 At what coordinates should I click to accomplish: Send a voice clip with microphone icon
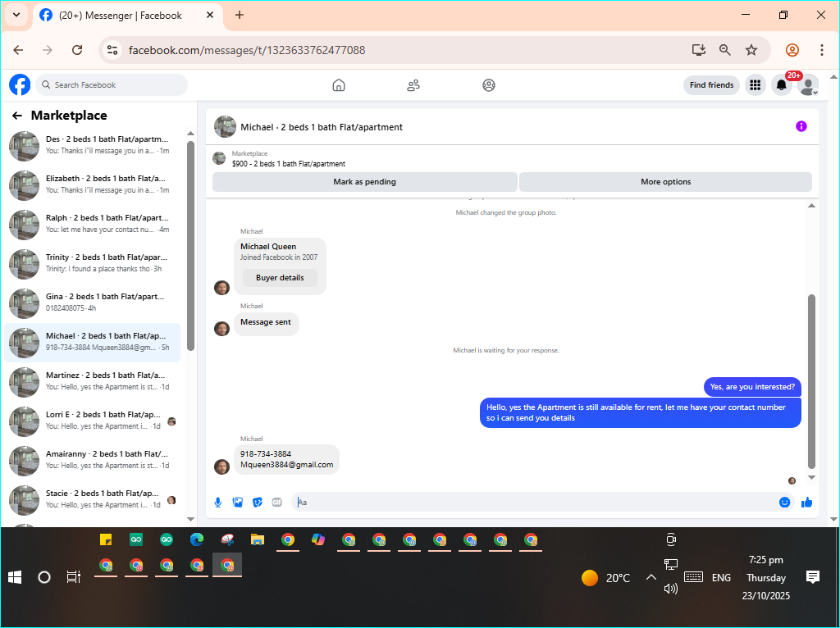coord(218,503)
